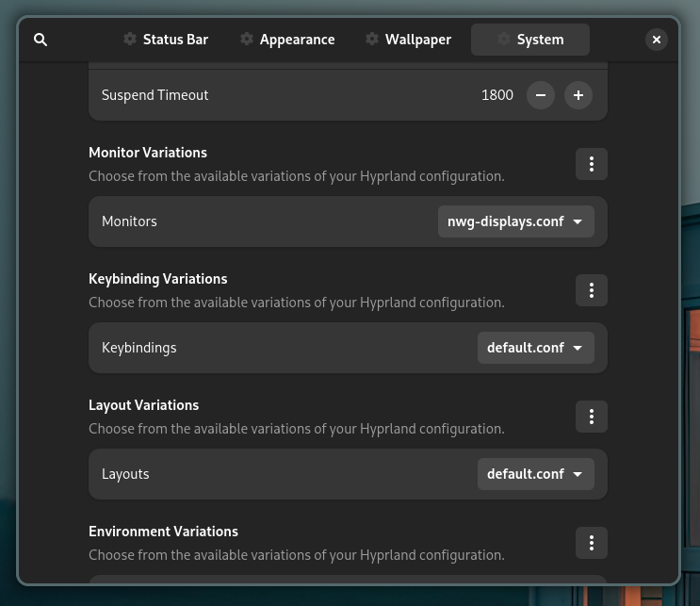Viewport: 700px width, 606px height.
Task: Open the Environment Variations three-dot menu
Action: pyautogui.click(x=591, y=543)
